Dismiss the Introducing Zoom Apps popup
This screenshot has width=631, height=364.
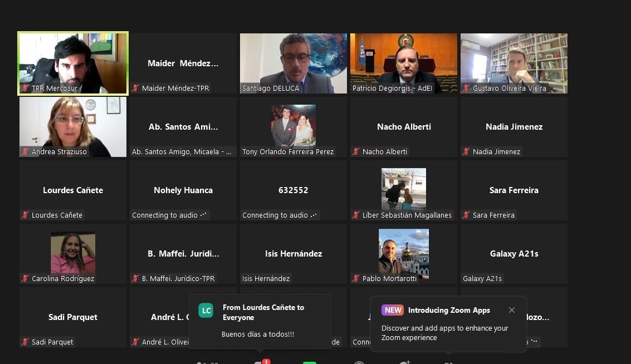tap(512, 310)
